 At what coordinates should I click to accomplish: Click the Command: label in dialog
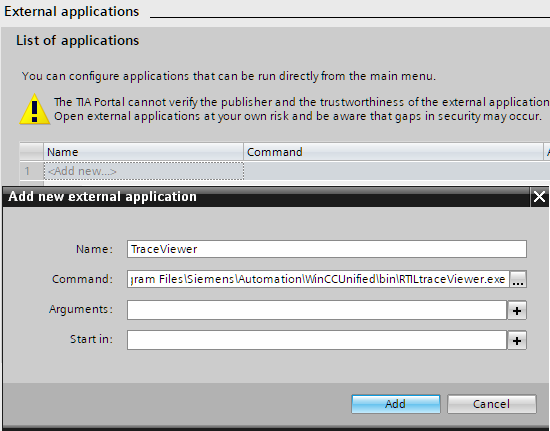coord(82,279)
